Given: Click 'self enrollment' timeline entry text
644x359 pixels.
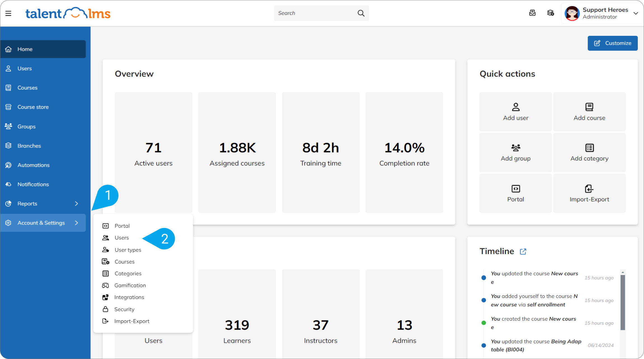Looking at the screenshot, I should pyautogui.click(x=546, y=305).
